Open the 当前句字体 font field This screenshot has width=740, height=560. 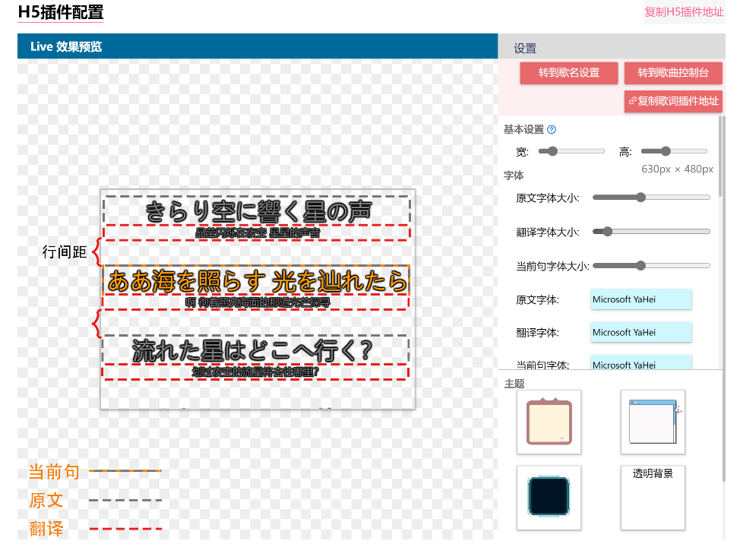coord(640,363)
